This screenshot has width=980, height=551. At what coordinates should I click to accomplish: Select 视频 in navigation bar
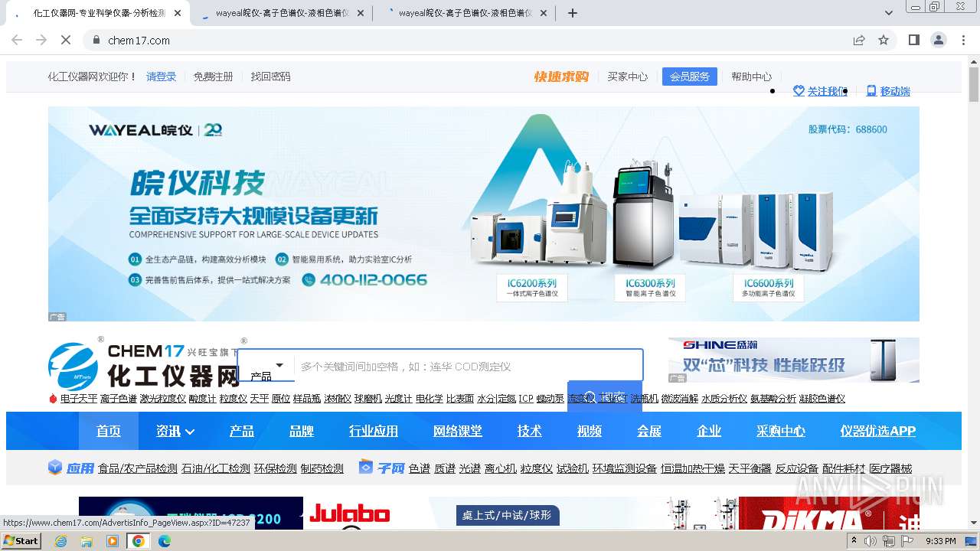(590, 431)
